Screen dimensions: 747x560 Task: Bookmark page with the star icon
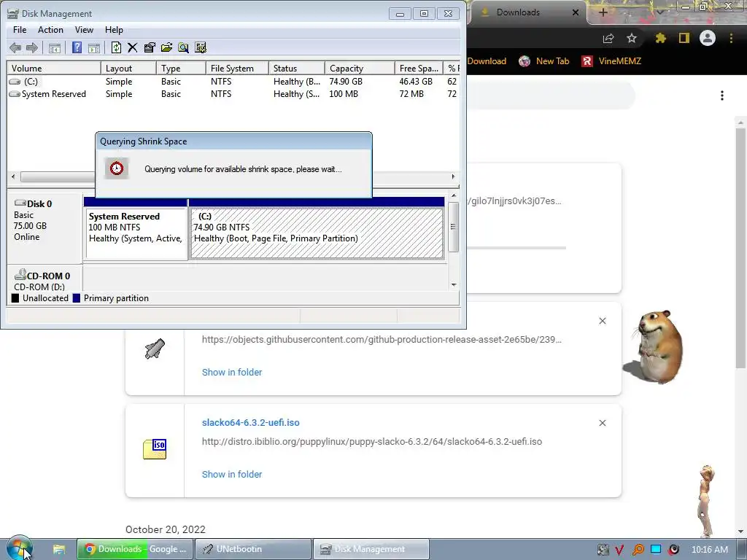632,38
